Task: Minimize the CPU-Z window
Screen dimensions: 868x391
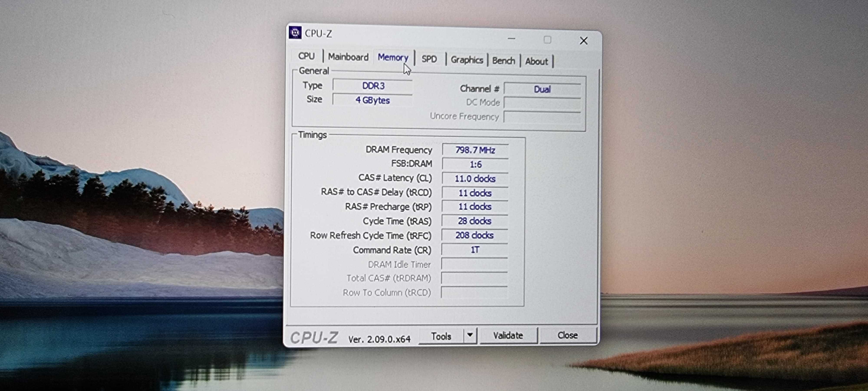Action: coord(511,39)
